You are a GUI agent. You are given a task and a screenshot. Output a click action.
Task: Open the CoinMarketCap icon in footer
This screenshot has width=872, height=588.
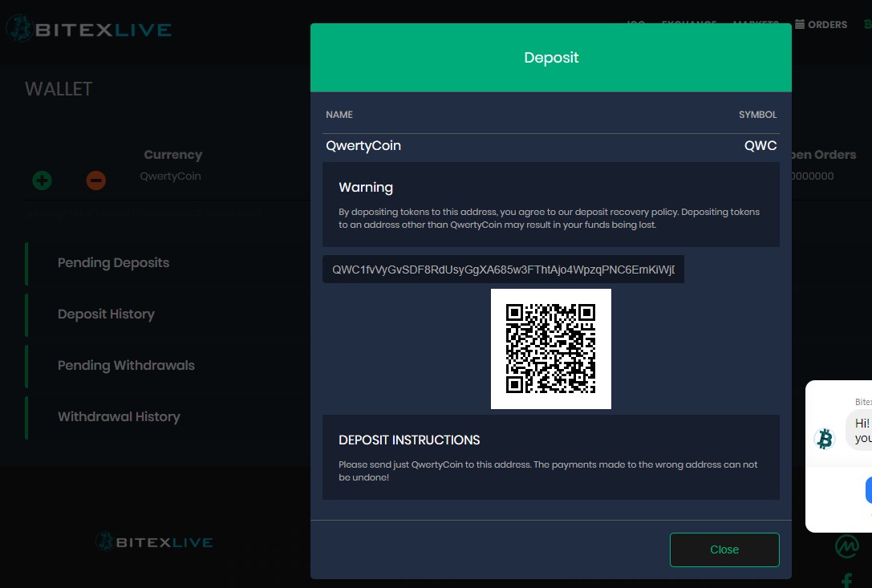(x=846, y=545)
